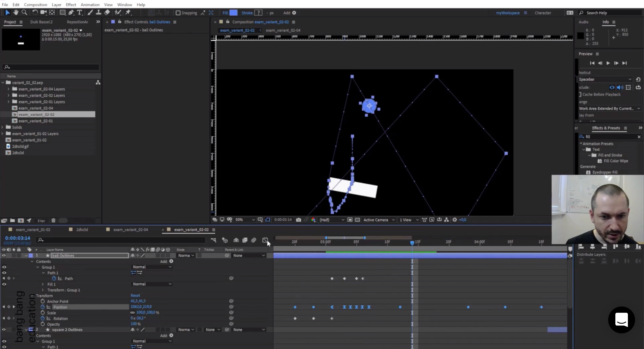
Task: Drag the playhead timeline marker to new position
Action: point(412,242)
